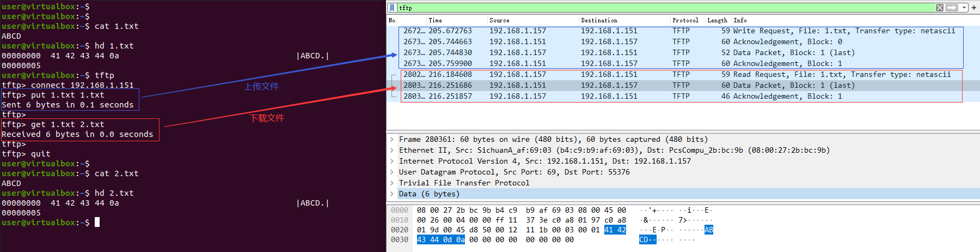
Task: Sort packets by the Length column
Action: tap(718, 20)
